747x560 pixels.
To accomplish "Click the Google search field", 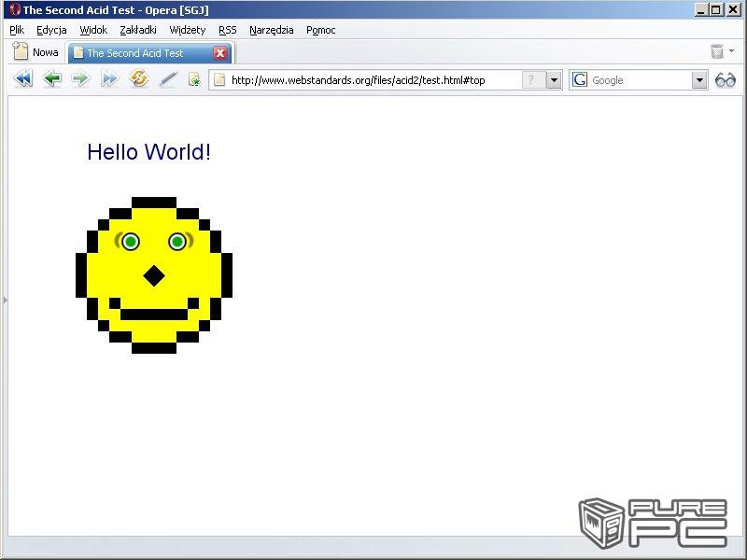I will coord(640,80).
